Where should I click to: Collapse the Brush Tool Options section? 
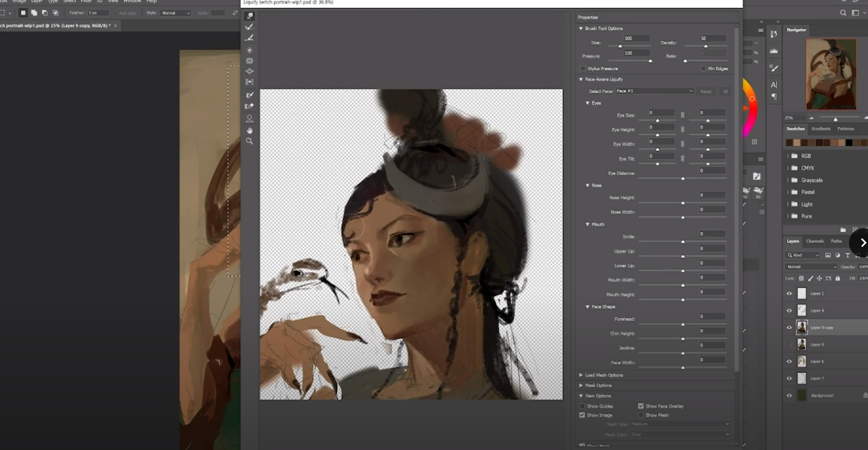click(580, 28)
